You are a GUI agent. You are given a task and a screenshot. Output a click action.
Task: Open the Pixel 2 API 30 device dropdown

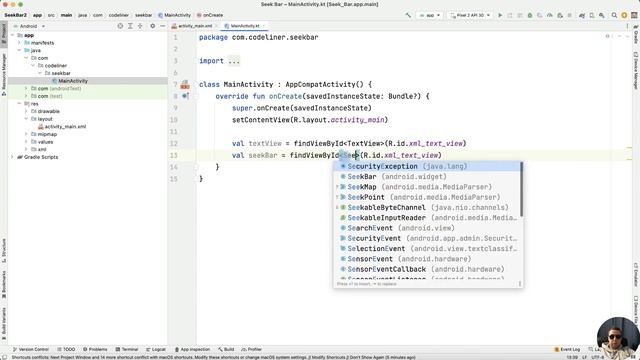(469, 15)
